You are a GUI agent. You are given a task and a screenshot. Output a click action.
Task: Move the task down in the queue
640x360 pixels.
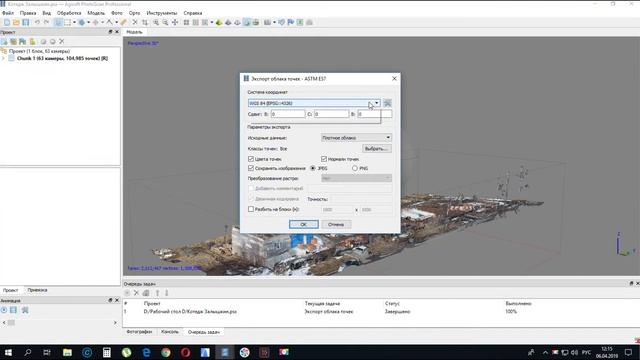pyautogui.click(x=167, y=293)
